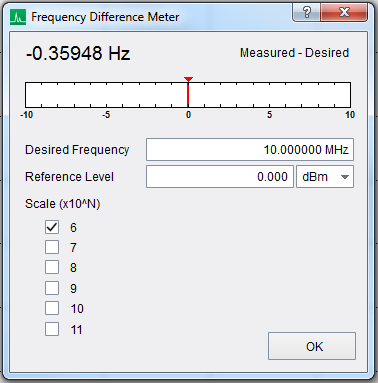Click the meter scale at tick -5
This screenshot has height=383, width=378.
106,115
